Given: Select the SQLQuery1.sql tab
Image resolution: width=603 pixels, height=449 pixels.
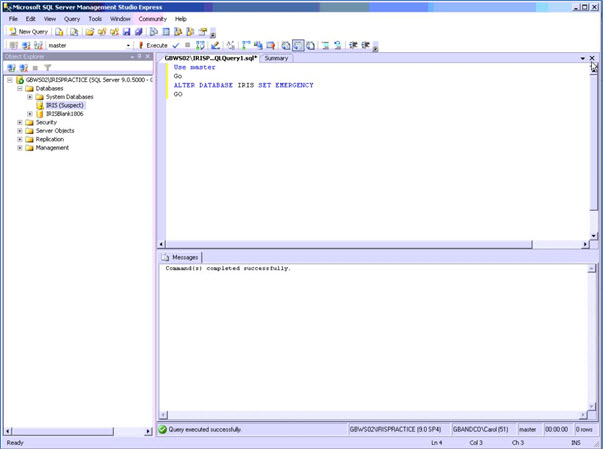Looking at the screenshot, I should (x=210, y=58).
